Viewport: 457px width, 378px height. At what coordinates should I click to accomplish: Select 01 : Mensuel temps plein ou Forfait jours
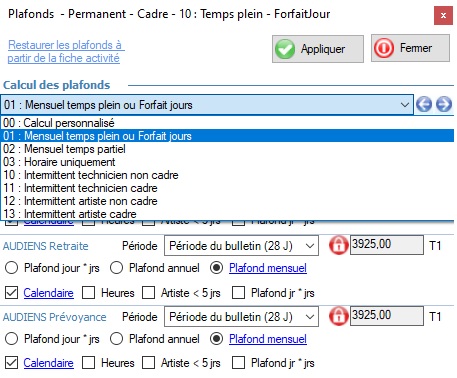pyautogui.click(x=227, y=136)
